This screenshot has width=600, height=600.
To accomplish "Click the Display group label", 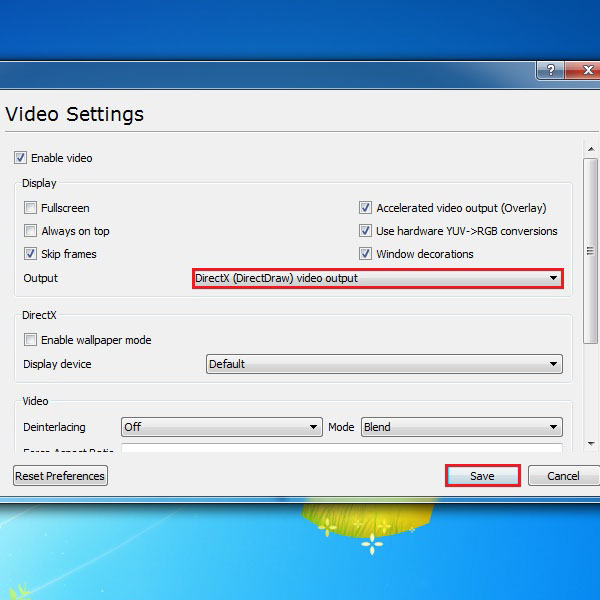I will [x=39, y=183].
